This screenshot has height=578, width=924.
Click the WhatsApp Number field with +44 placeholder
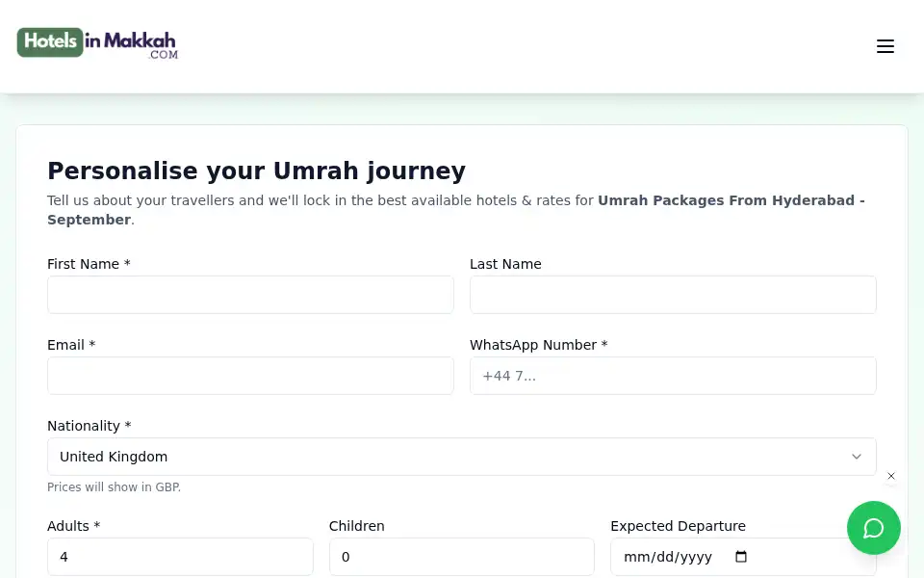673,376
